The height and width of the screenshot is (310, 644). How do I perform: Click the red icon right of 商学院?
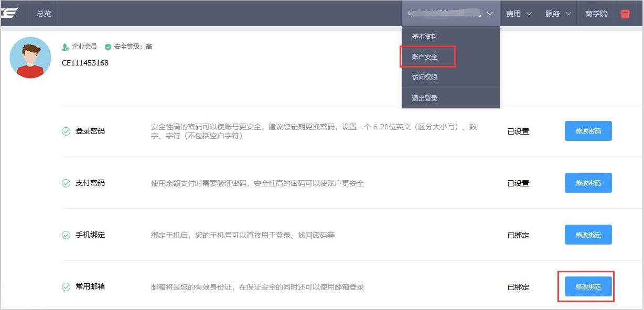(625, 14)
